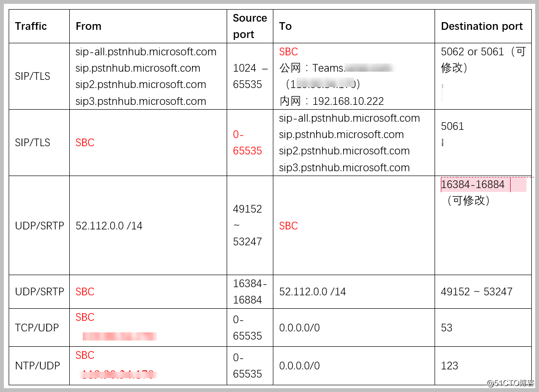Click red SBC in the TCP/UDP row
Viewport: 539px width, 392px height.
[x=85, y=317]
